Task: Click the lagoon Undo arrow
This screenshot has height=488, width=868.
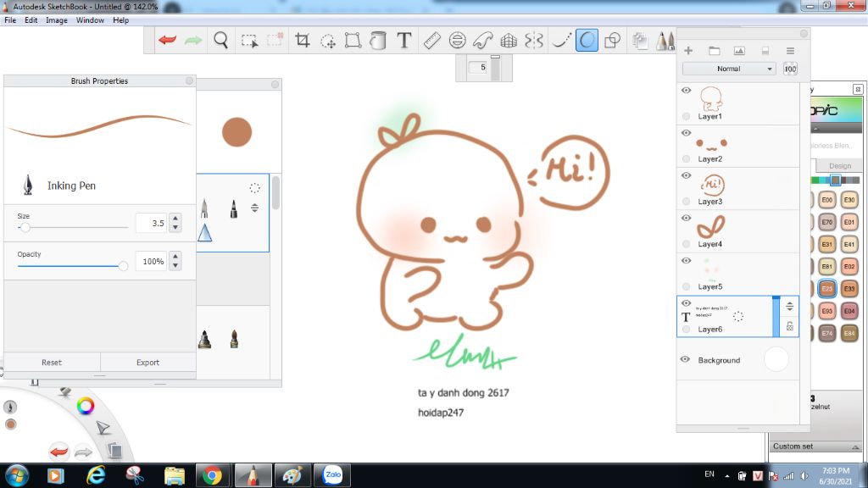Action: pos(58,452)
